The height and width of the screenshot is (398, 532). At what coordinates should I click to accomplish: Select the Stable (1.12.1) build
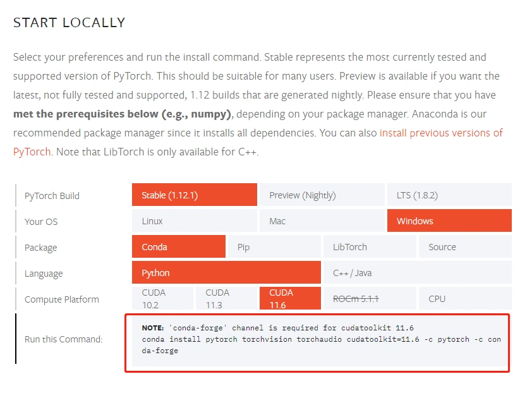[195, 195]
